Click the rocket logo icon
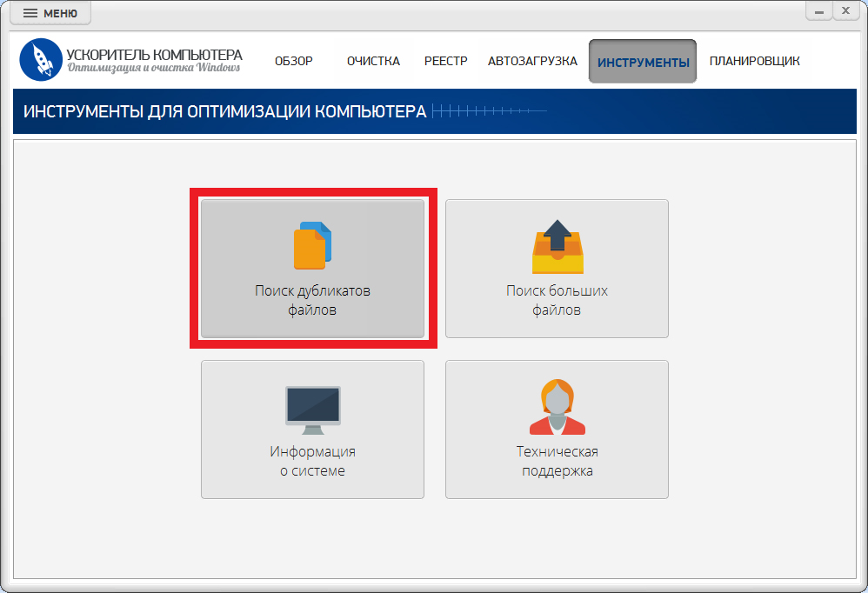The height and width of the screenshot is (593, 868). [40, 60]
